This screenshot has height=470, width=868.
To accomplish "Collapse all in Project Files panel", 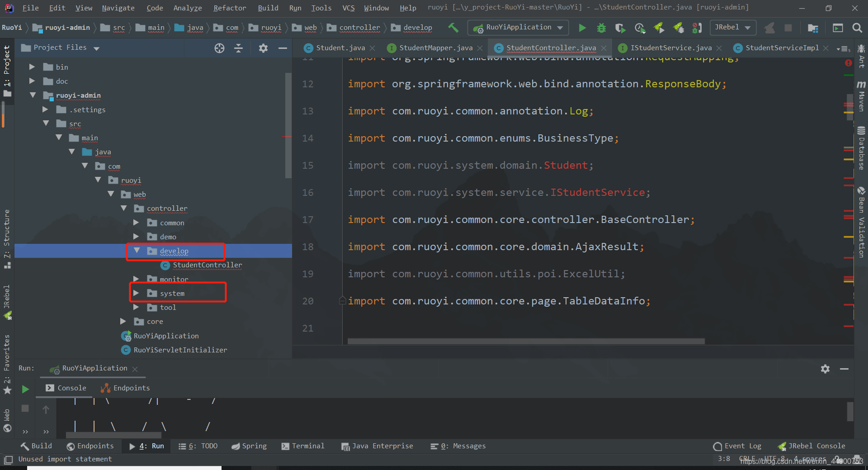I will [239, 48].
